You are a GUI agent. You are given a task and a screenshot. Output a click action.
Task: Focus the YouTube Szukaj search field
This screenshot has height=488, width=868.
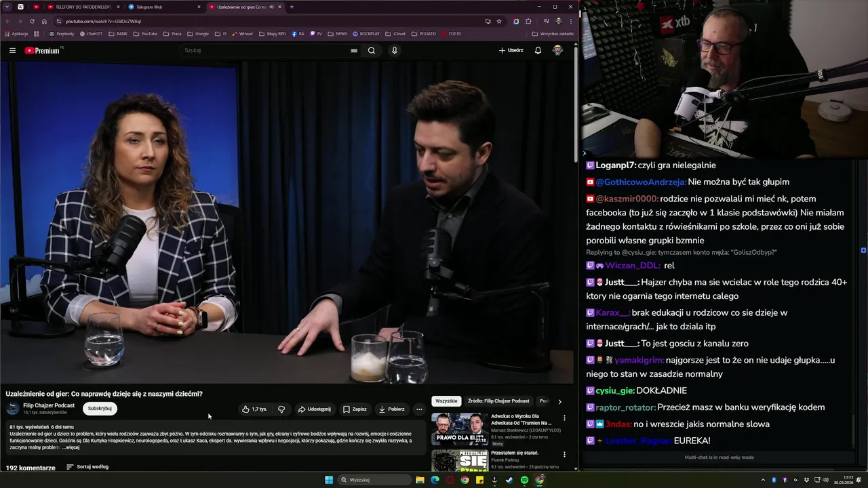click(264, 50)
